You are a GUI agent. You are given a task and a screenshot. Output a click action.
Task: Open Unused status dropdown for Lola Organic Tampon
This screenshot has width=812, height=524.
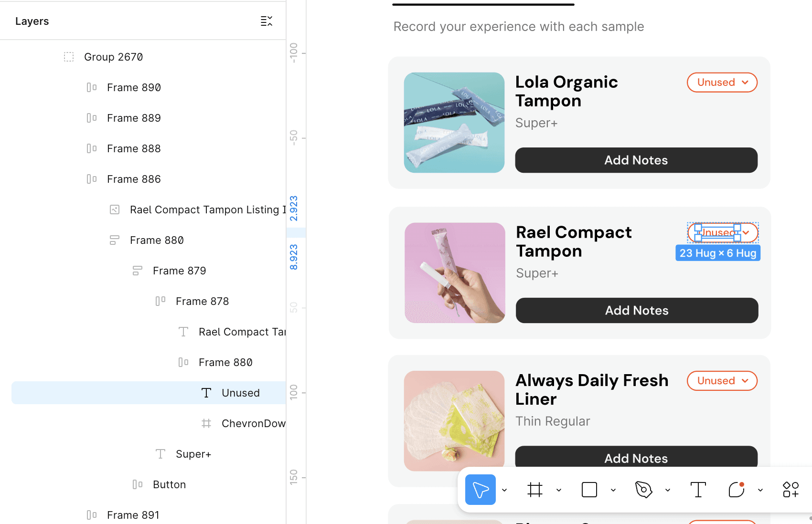point(722,83)
